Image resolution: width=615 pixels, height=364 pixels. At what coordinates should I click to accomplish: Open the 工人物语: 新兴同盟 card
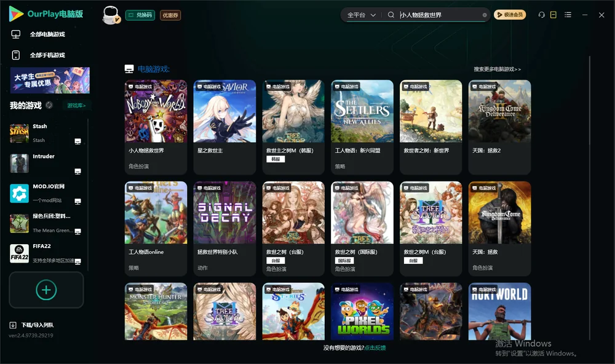[362, 127]
